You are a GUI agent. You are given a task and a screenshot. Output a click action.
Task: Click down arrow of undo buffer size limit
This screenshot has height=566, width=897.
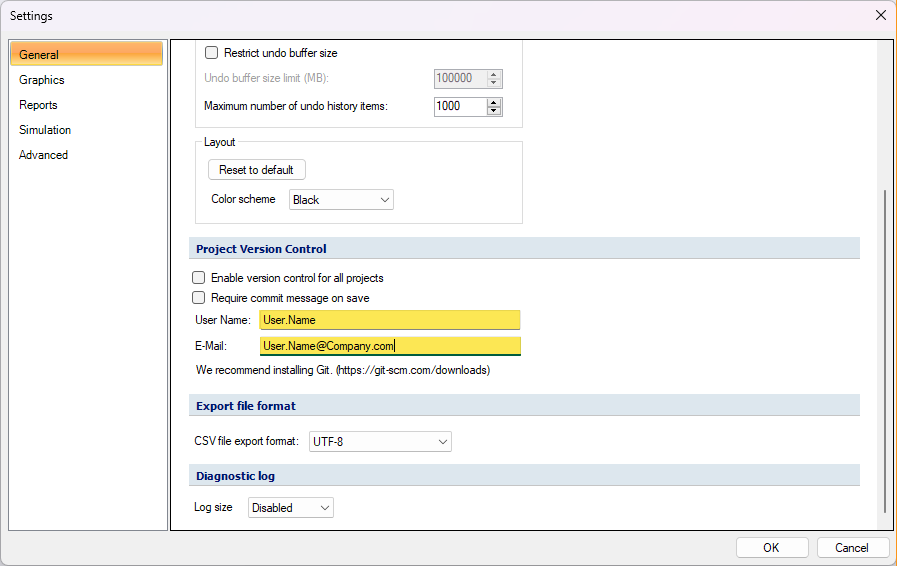tap(494, 82)
